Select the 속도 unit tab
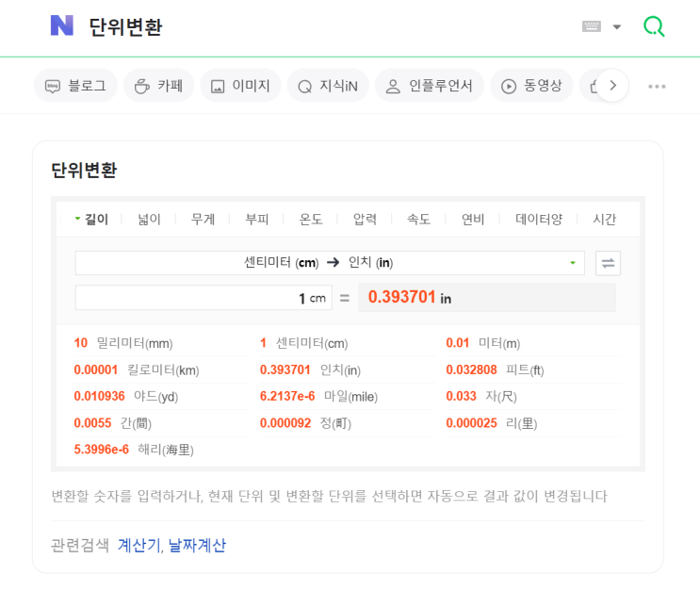 click(418, 220)
